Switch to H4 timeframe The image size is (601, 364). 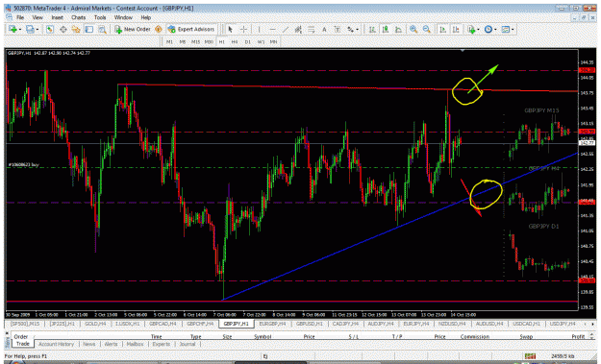(x=235, y=41)
